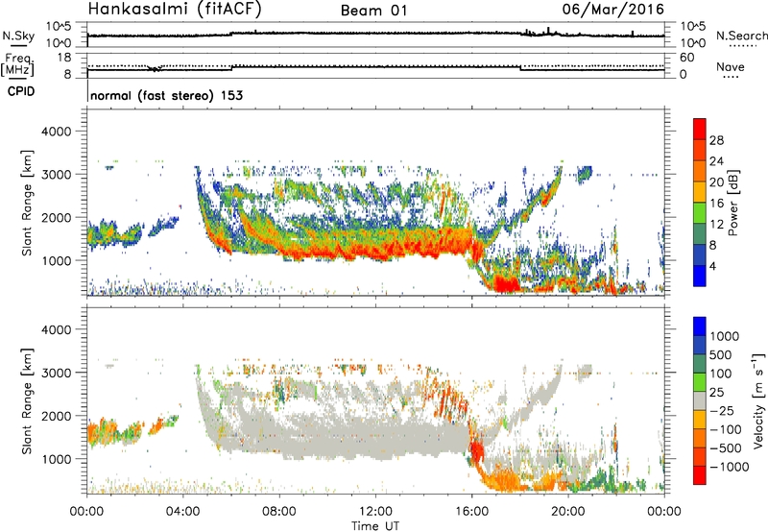
Task: Click the 'Time UT' axis label
Action: coord(375,526)
